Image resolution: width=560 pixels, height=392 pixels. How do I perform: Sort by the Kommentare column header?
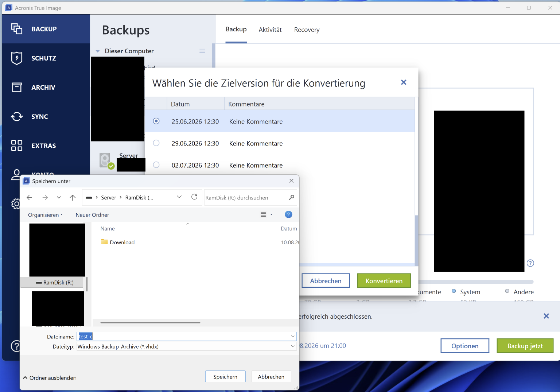point(319,104)
